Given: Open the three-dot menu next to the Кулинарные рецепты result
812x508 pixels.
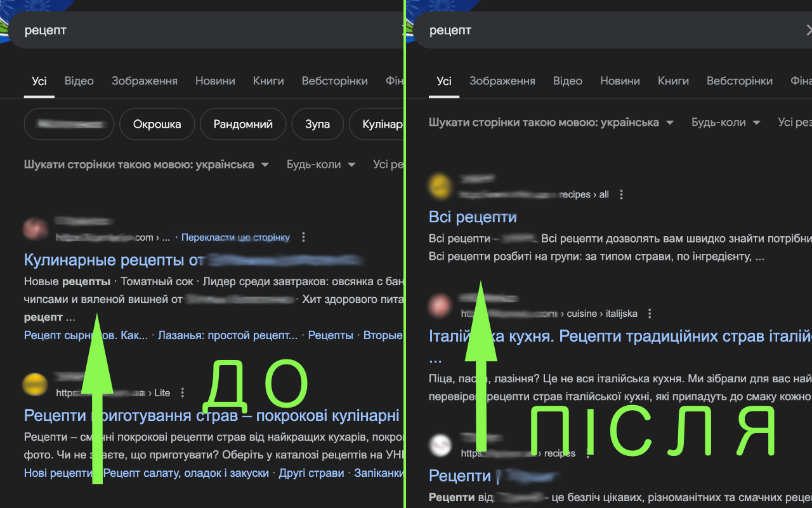Looking at the screenshot, I should (303, 236).
